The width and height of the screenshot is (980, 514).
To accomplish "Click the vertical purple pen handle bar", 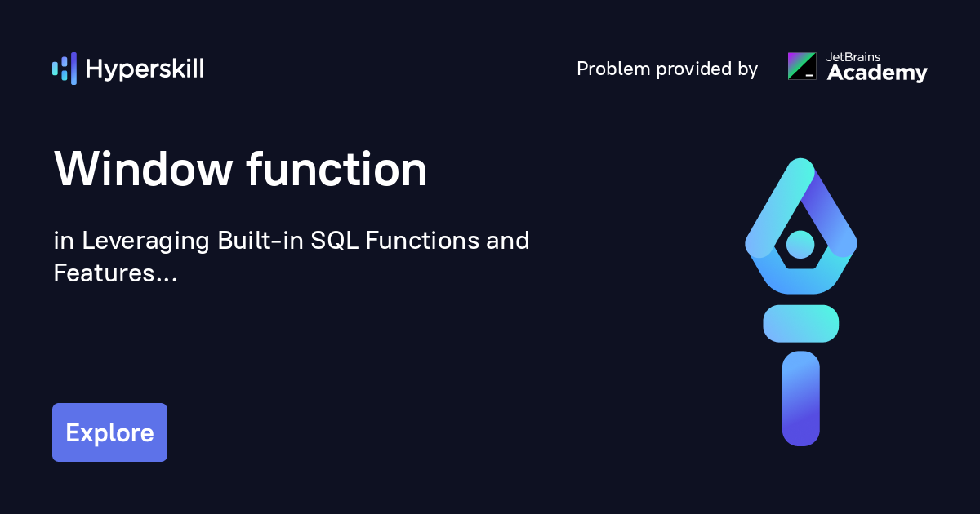I will (800, 398).
